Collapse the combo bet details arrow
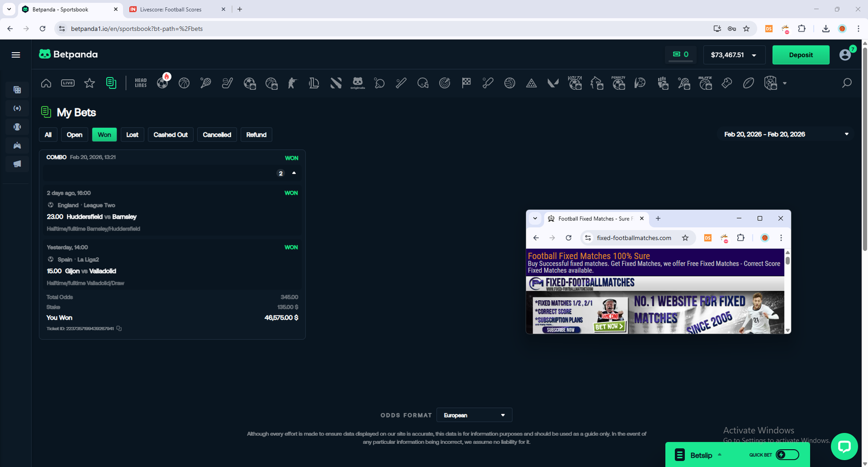This screenshot has height=467, width=868. click(x=294, y=173)
